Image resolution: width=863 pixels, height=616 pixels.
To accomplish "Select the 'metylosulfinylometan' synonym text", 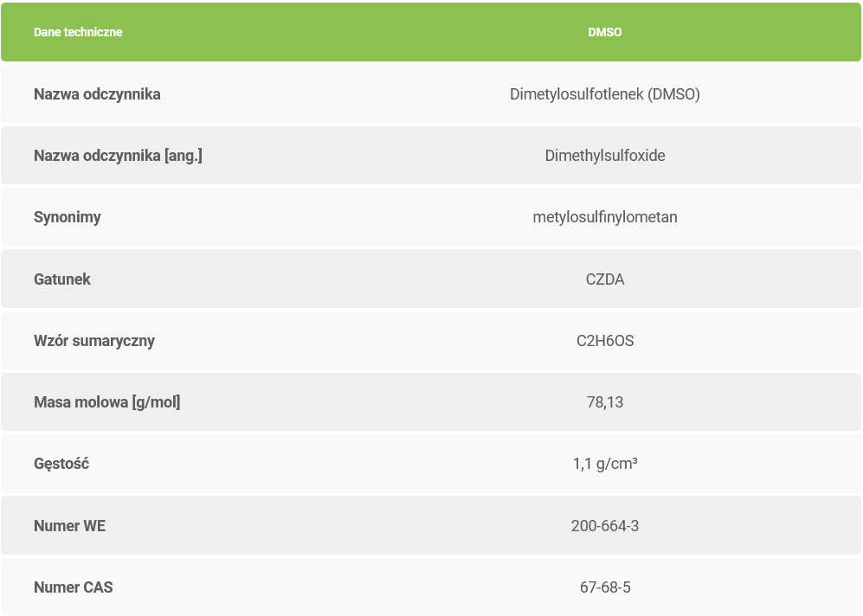I will click(x=604, y=217).
